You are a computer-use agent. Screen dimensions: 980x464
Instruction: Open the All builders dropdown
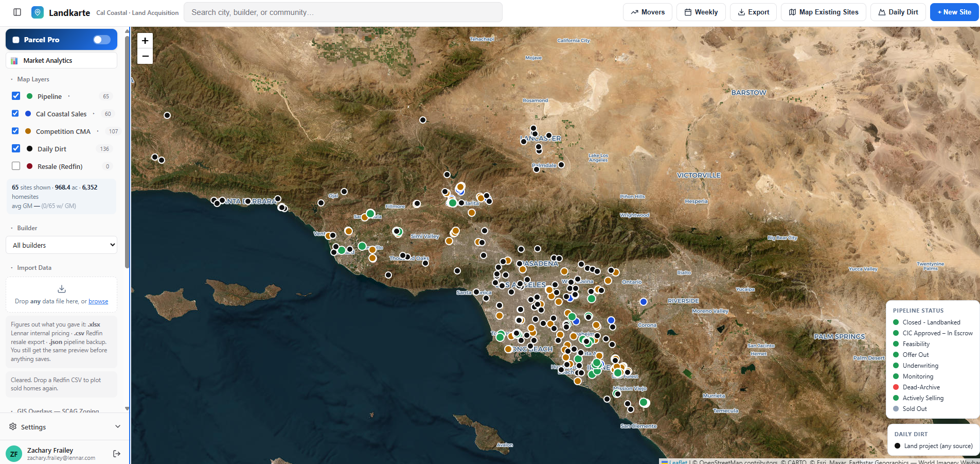pos(62,245)
